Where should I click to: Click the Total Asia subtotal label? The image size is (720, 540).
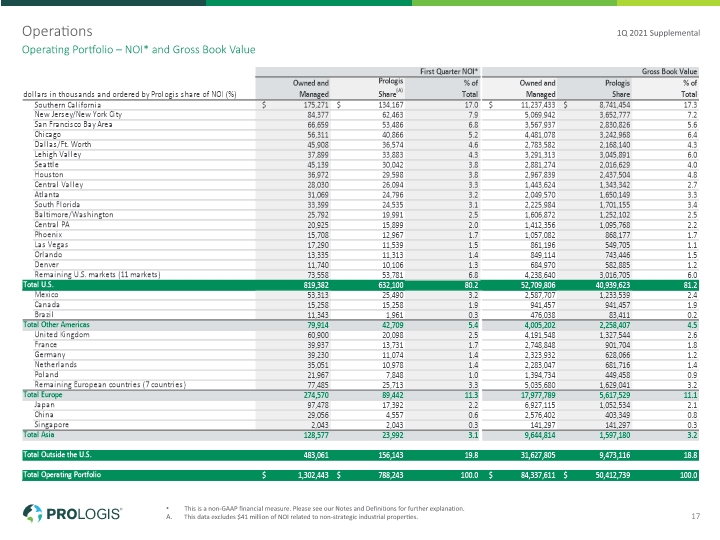39,434
